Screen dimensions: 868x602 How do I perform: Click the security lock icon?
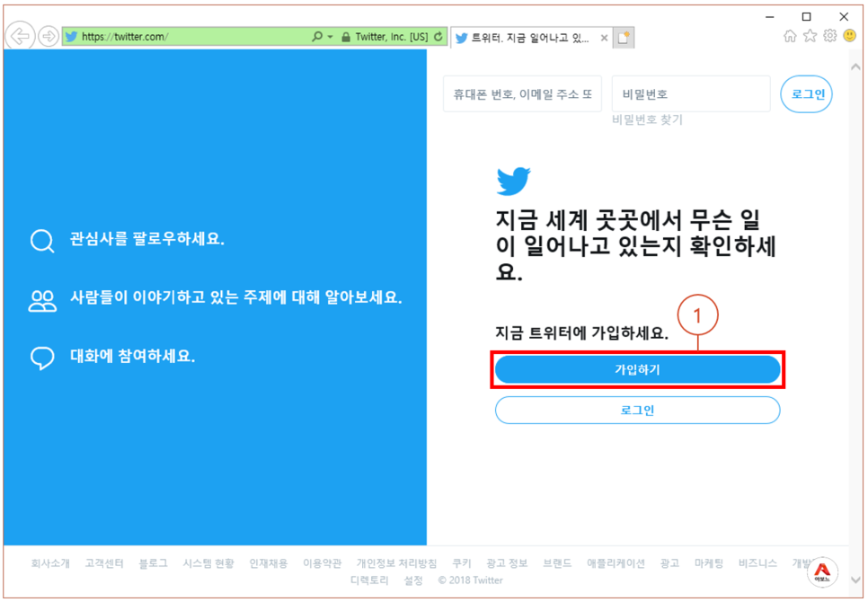(346, 37)
